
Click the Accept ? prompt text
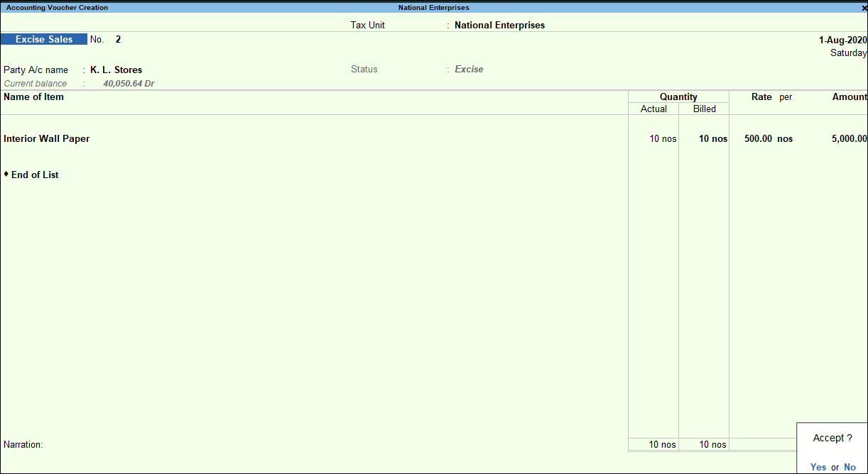(832, 439)
